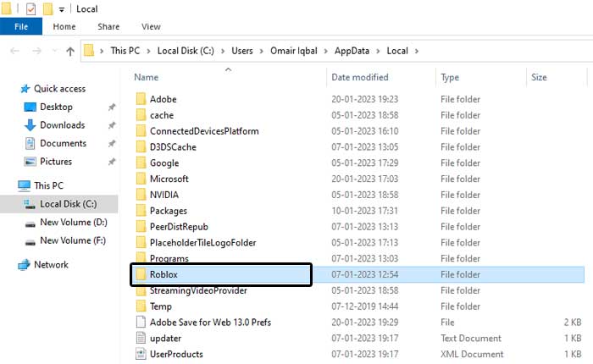Expand chevron after Local Disk (C:) breadcrumb
Screen dimensions: 593x364
point(223,51)
